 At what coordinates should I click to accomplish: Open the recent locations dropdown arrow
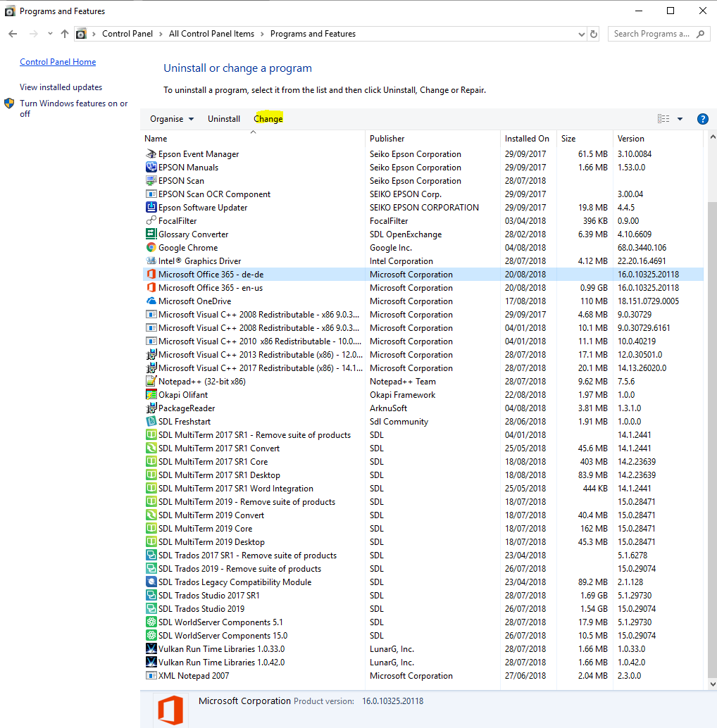[50, 34]
